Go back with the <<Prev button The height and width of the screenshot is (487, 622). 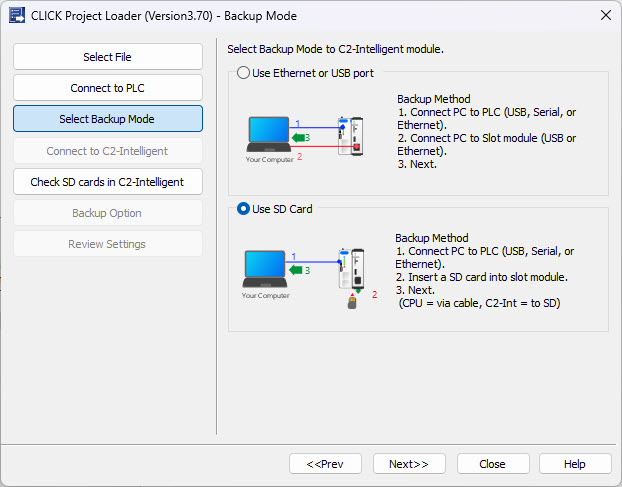pyautogui.click(x=325, y=464)
